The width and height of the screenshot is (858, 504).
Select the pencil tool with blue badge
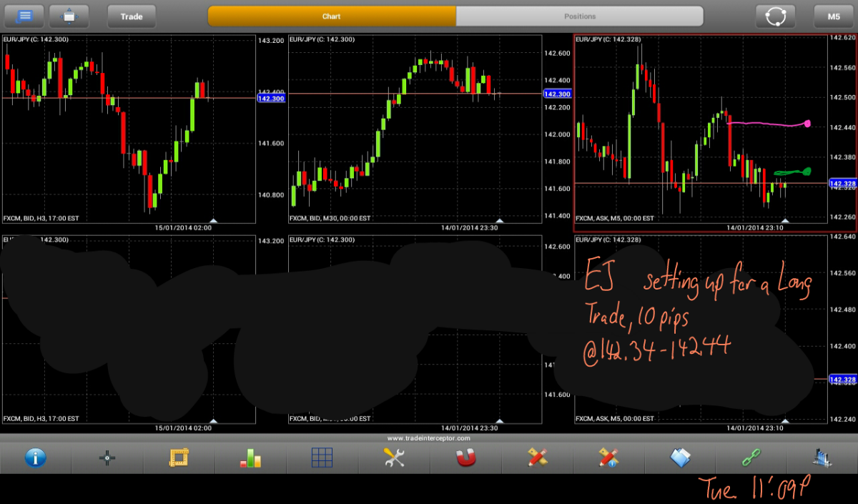coord(609,458)
